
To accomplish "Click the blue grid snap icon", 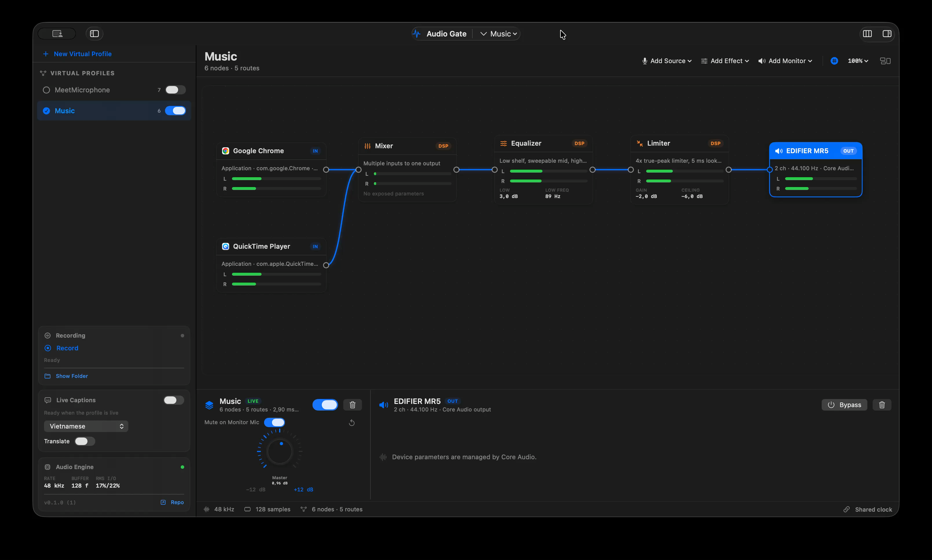I will [x=834, y=61].
